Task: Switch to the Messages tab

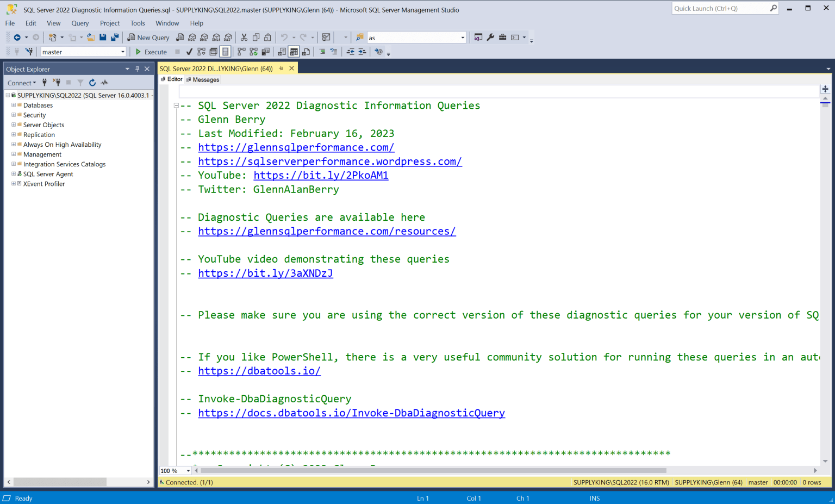Action: point(205,79)
